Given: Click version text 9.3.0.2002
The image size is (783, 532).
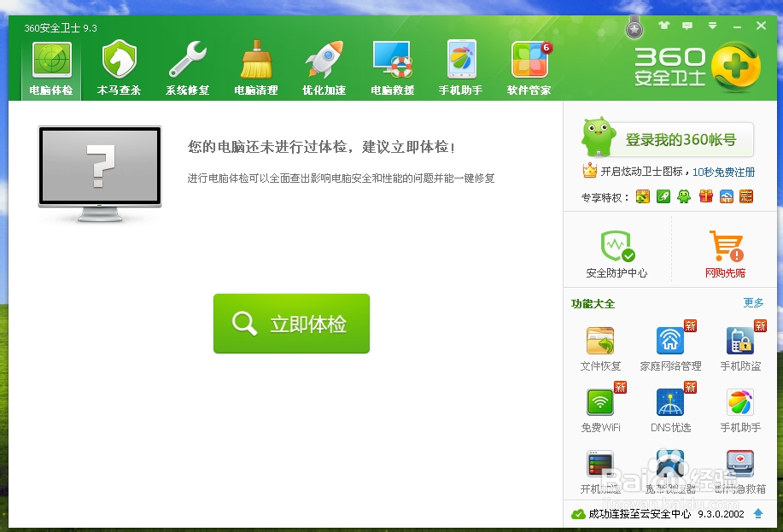Looking at the screenshot, I should click(x=721, y=514).
